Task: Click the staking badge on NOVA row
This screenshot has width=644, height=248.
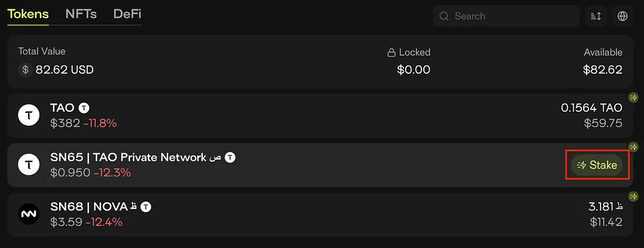Action: [633, 197]
